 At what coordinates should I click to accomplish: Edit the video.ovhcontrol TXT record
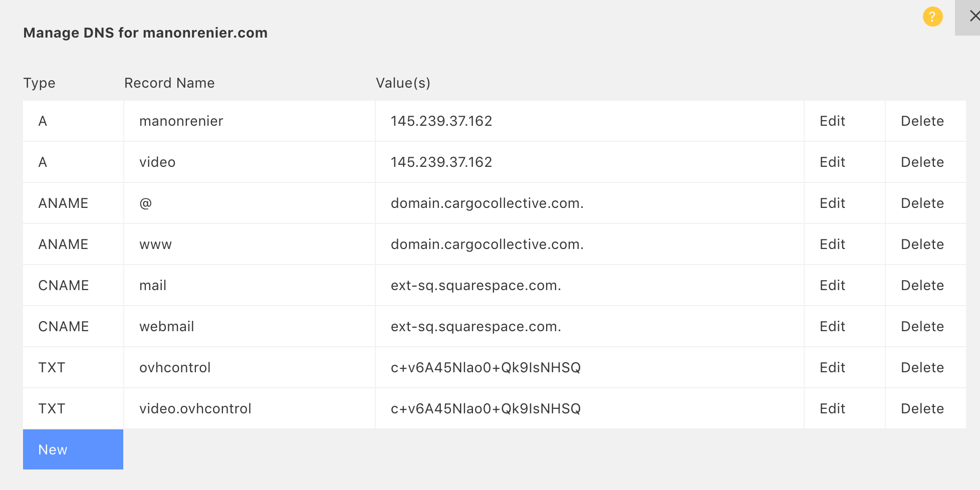pos(832,409)
